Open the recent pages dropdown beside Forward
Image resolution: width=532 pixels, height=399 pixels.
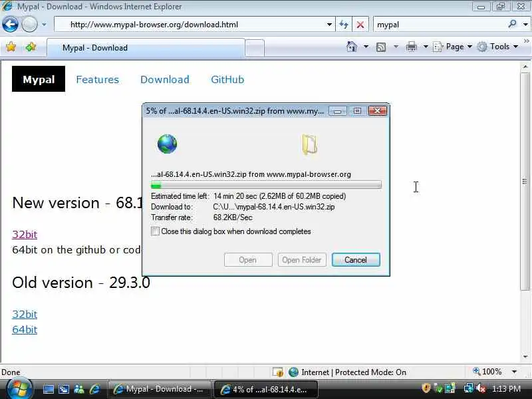(44, 25)
